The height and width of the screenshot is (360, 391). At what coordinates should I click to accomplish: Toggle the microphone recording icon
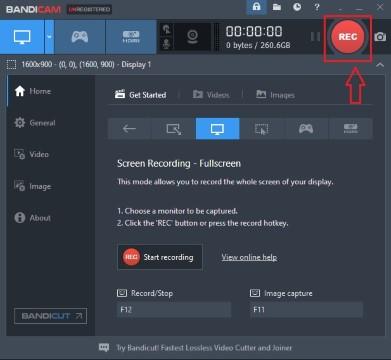[166, 44]
